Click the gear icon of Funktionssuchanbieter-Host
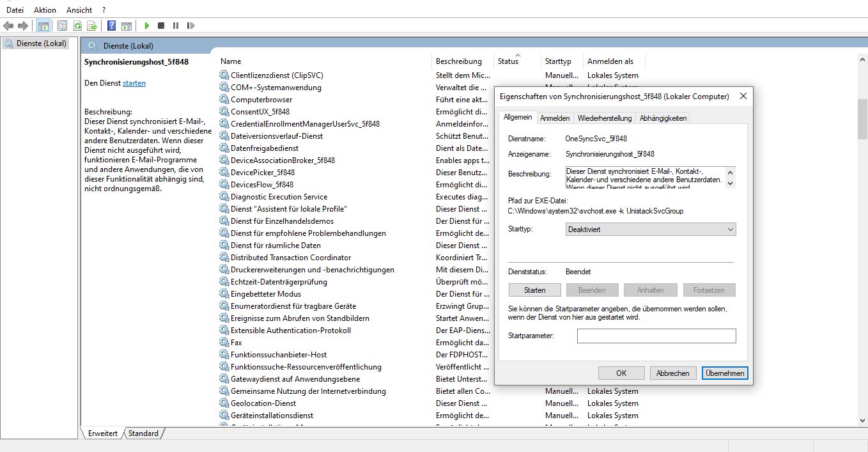This screenshot has height=452, width=868. coord(224,355)
